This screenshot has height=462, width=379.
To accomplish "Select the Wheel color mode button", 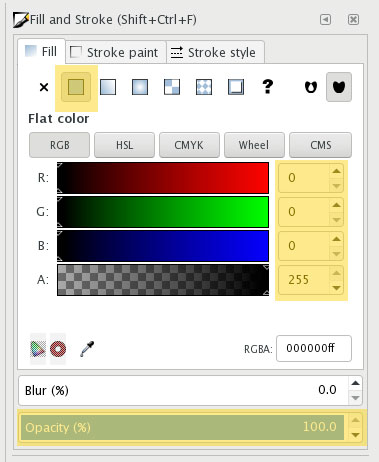I will pyautogui.click(x=254, y=145).
